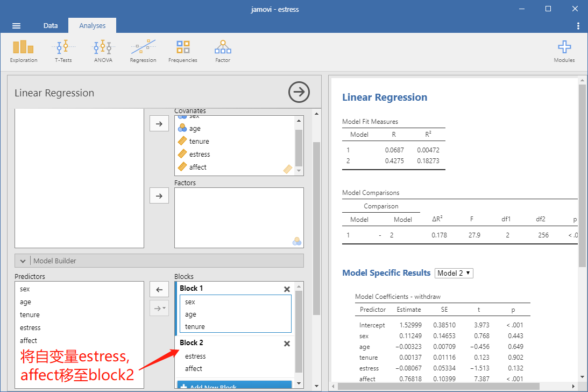This screenshot has width=588, height=392.
Task: Open the Exploration analyses menu
Action: (x=23, y=52)
